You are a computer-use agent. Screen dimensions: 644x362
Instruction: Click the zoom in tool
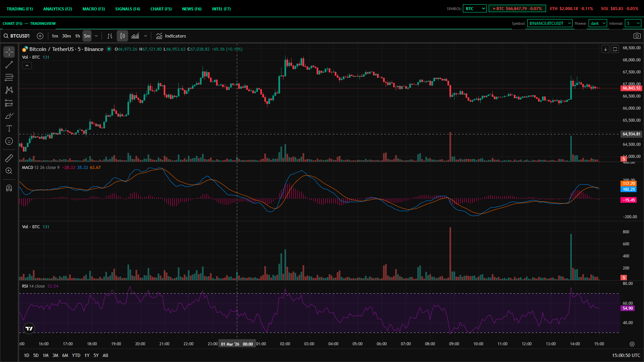(x=9, y=171)
